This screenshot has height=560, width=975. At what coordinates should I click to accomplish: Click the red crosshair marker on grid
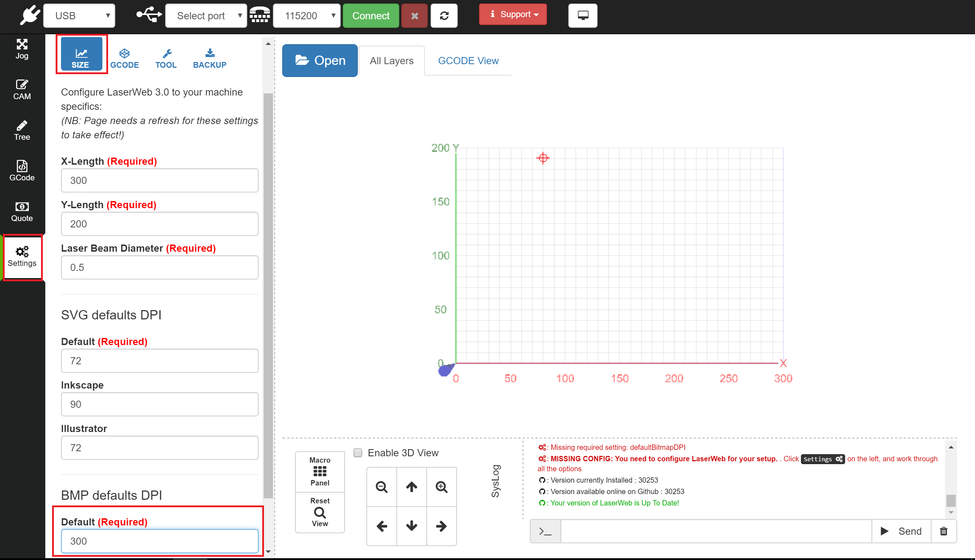(543, 158)
